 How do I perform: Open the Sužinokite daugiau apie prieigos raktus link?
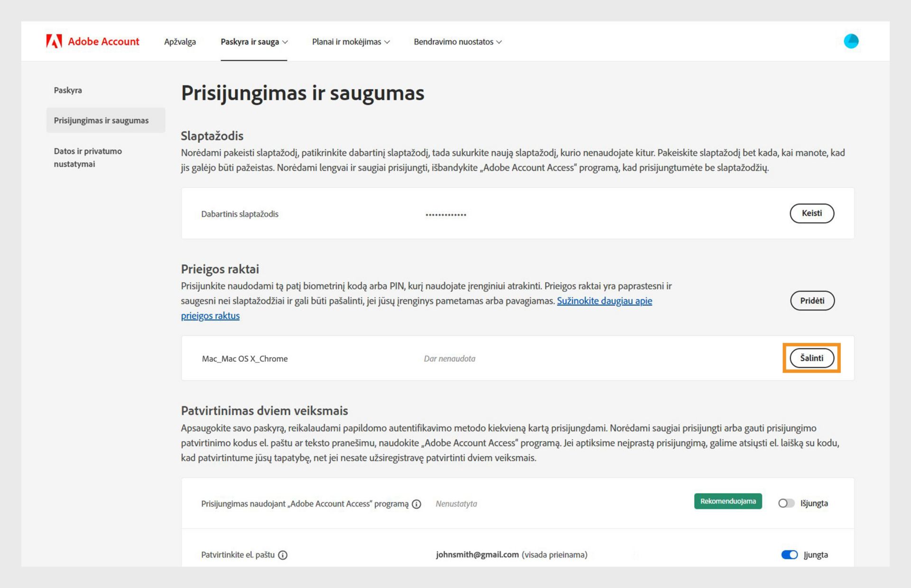click(x=604, y=301)
